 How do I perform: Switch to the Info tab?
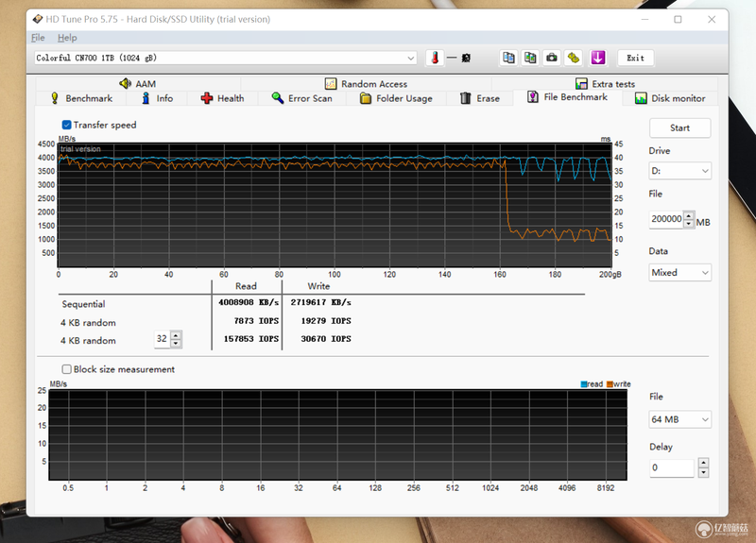pyautogui.click(x=157, y=98)
